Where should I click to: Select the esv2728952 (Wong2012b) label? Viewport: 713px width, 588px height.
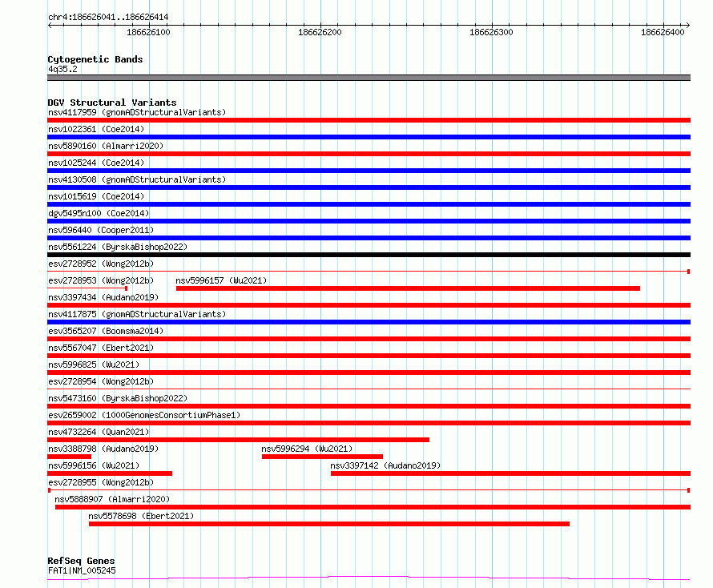pos(101,264)
